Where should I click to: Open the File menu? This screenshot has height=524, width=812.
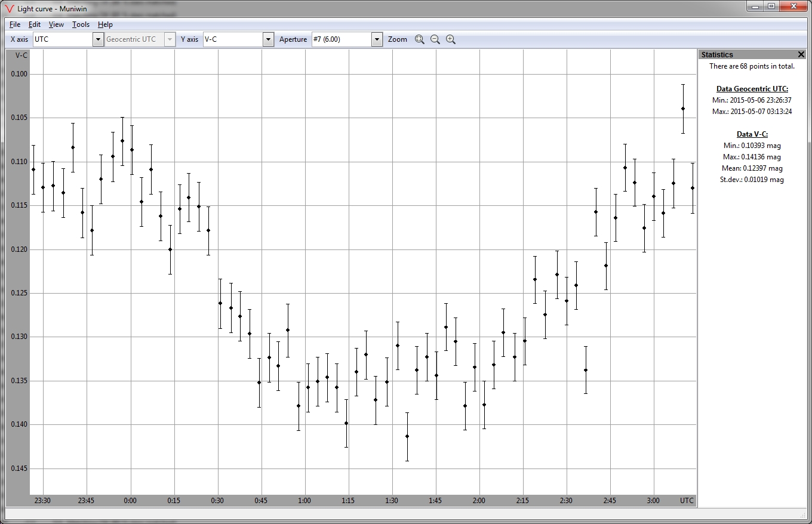[15, 24]
